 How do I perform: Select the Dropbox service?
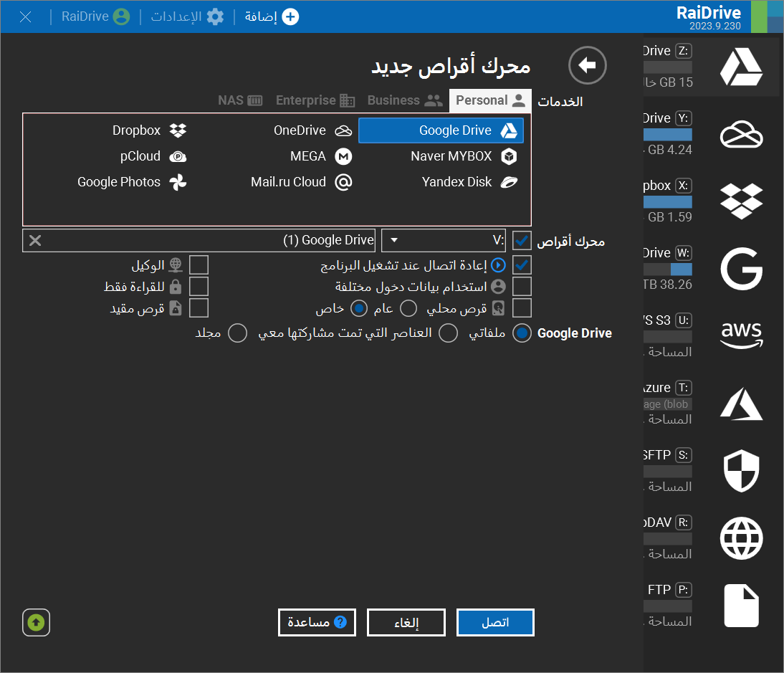(x=150, y=130)
